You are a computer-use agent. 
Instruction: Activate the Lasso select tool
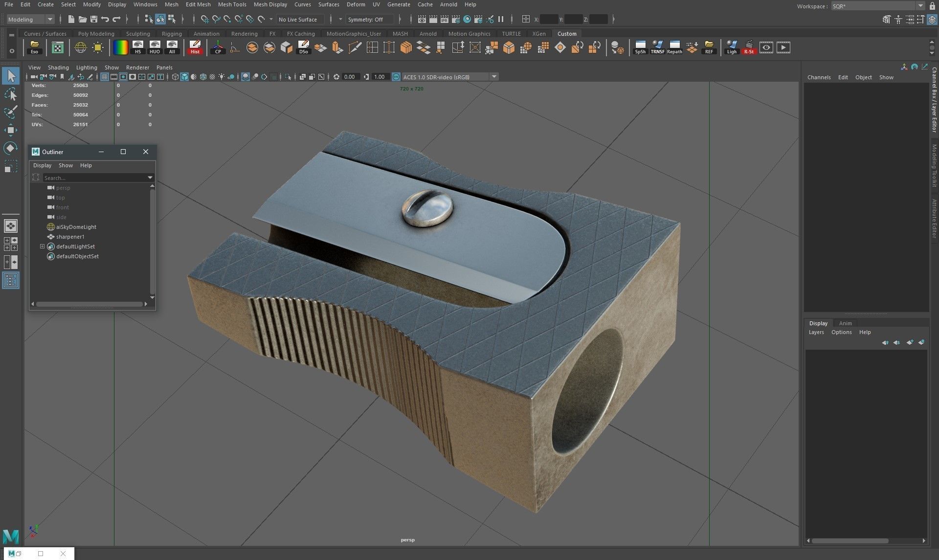click(x=11, y=94)
